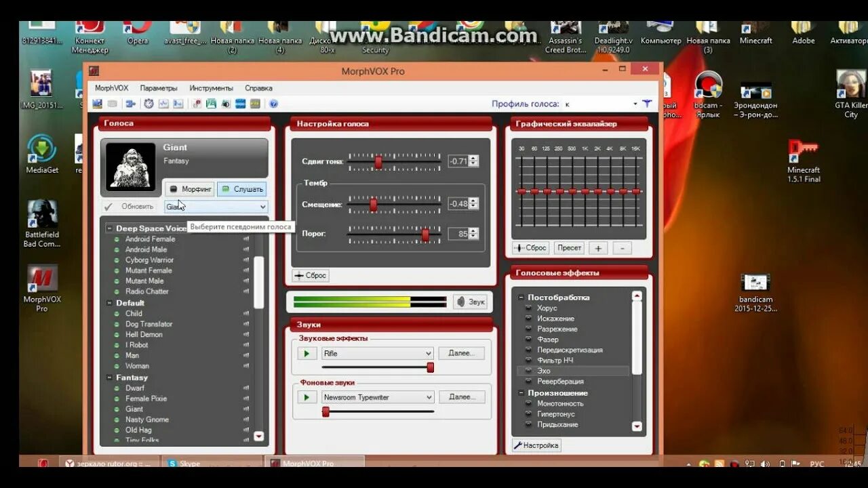Screen dimensions: 868x488
Task: Click the blue puzzle-piece plug-in toolbar icon
Action: coord(131,104)
